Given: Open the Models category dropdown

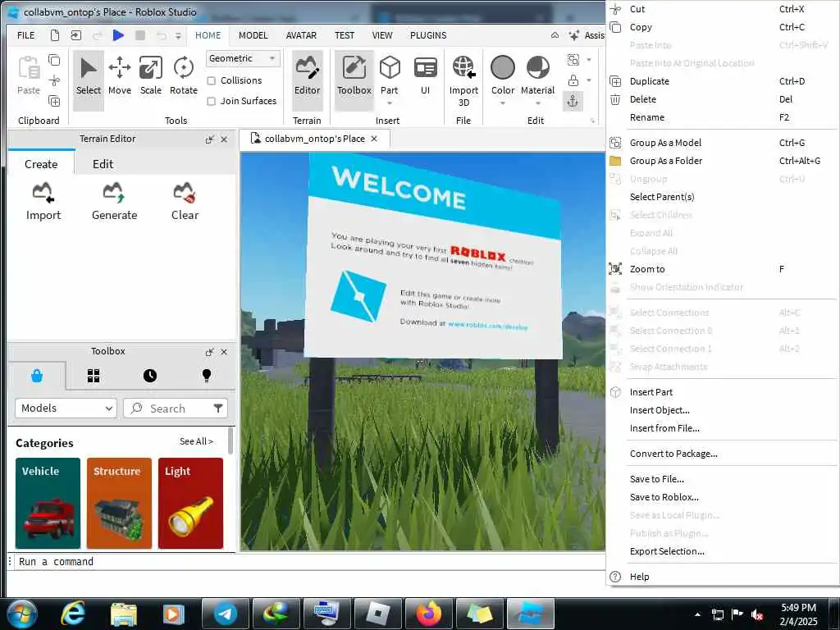Looking at the screenshot, I should (66, 409).
